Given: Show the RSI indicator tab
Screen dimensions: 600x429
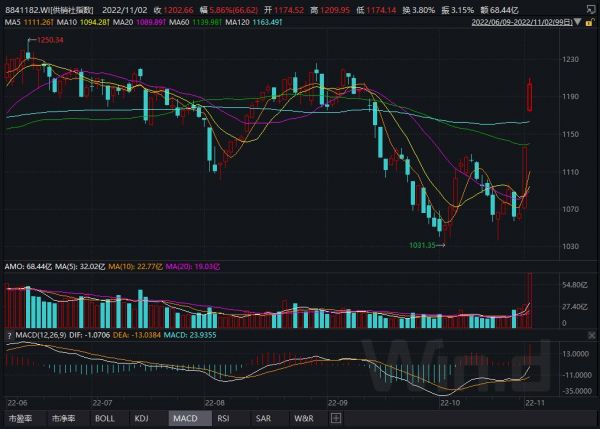Looking at the screenshot, I should 223,418.
